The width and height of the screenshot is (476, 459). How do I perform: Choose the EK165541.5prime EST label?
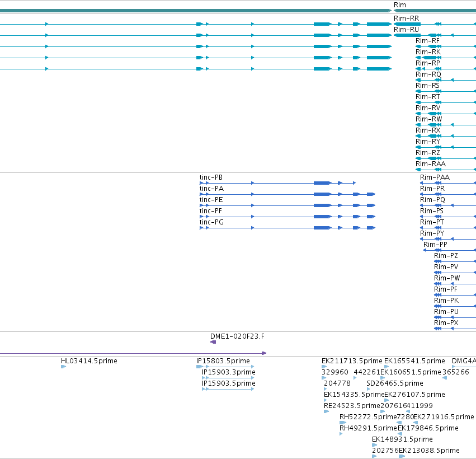click(x=414, y=361)
